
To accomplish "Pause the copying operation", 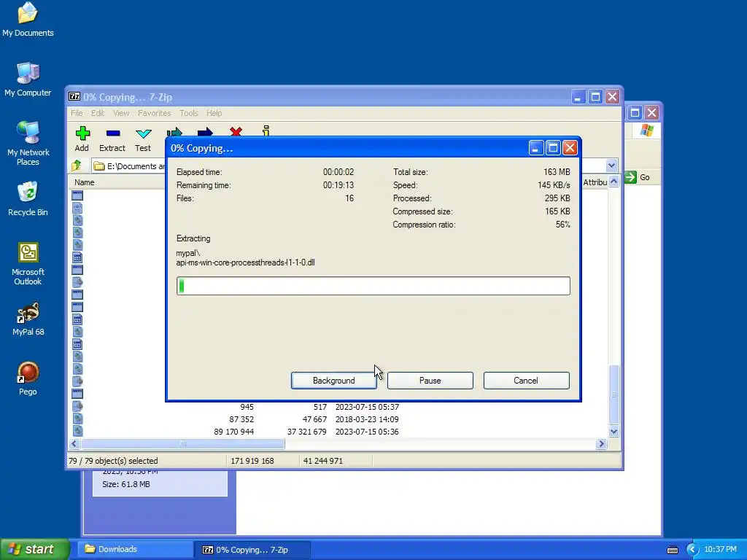I will coord(430,381).
